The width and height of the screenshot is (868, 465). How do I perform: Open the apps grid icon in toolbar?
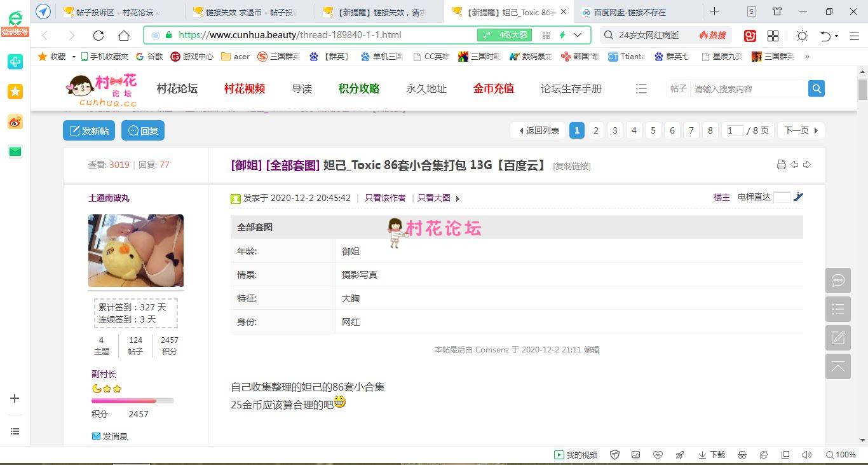pos(773,36)
